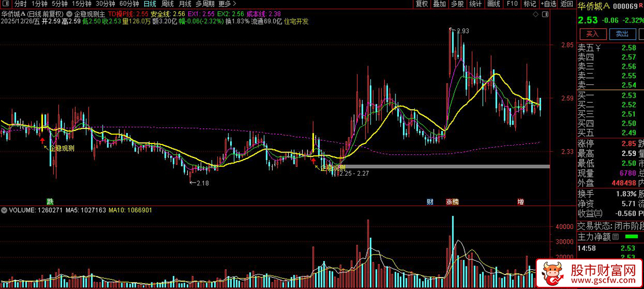Click the 住宅开发 sector label

coord(296,21)
